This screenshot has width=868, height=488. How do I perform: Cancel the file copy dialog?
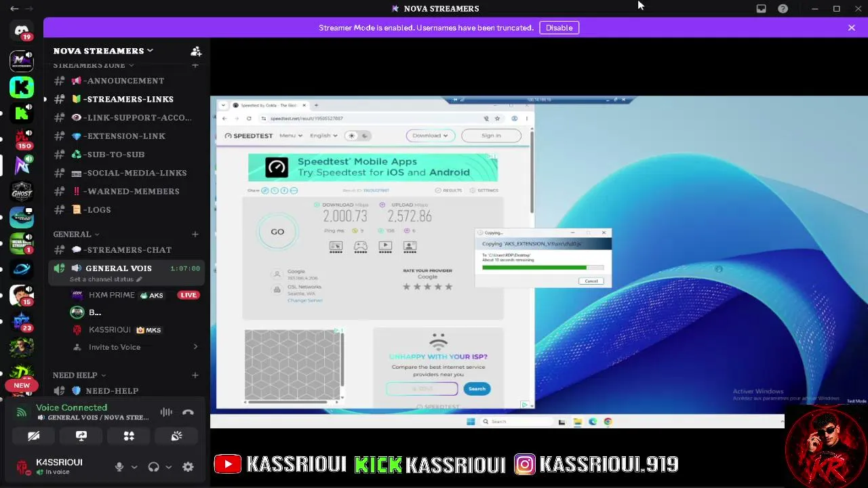pyautogui.click(x=591, y=281)
